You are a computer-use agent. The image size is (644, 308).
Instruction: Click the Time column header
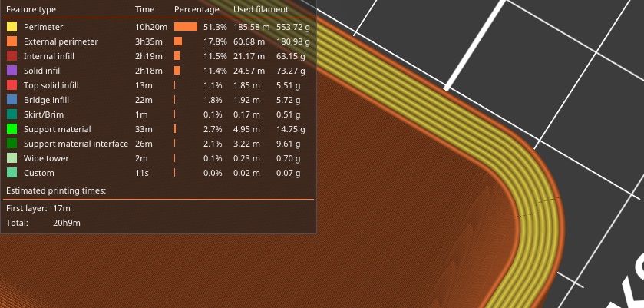(144, 9)
